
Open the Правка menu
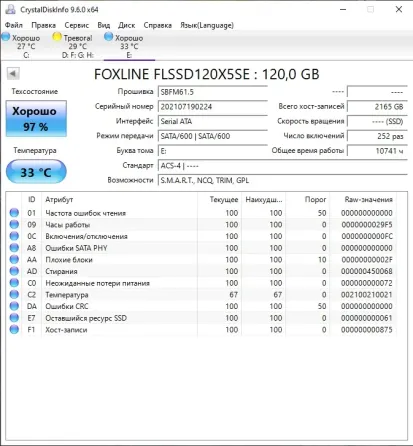click(43, 25)
